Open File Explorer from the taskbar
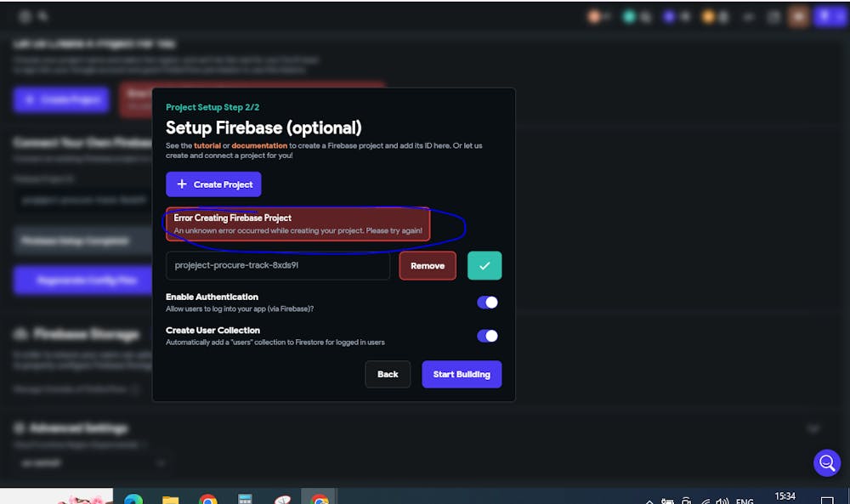This screenshot has height=504, width=850. click(170, 499)
